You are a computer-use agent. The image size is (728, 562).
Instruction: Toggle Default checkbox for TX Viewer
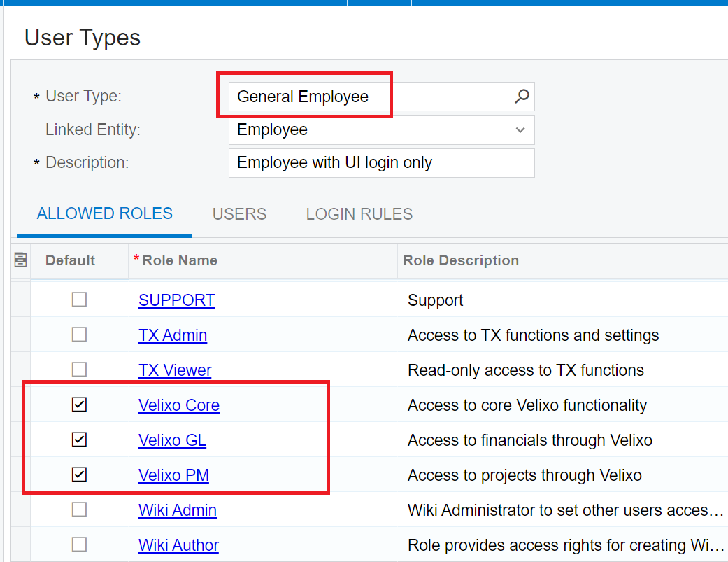(x=80, y=370)
